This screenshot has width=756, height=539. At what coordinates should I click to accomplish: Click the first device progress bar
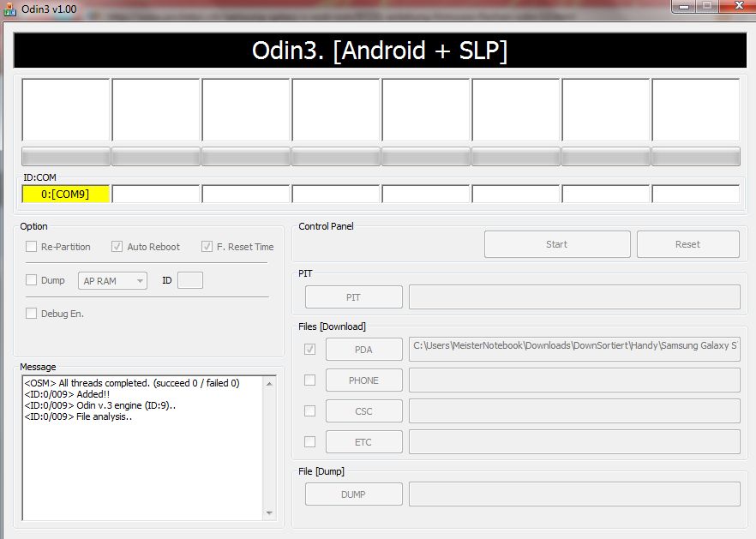[66, 157]
